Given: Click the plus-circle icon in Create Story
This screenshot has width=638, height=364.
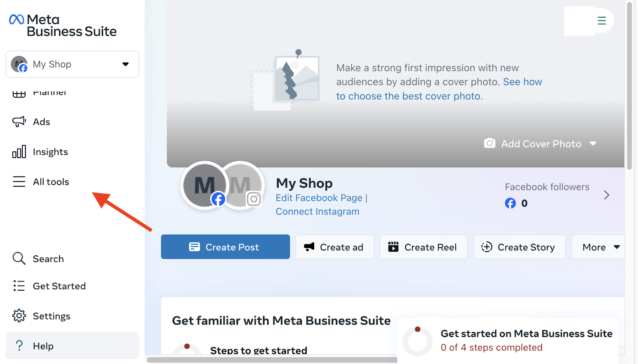Looking at the screenshot, I should point(487,247).
